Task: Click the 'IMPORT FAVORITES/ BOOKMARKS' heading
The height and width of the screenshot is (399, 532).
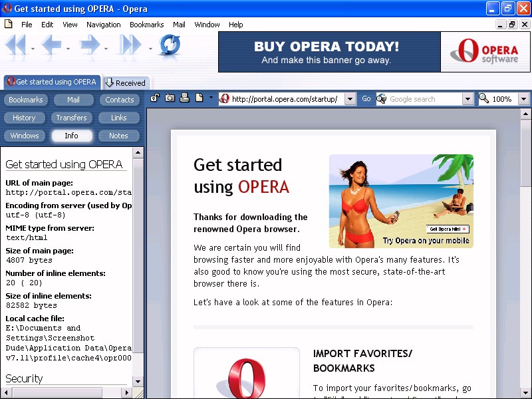Action: pyautogui.click(x=362, y=360)
